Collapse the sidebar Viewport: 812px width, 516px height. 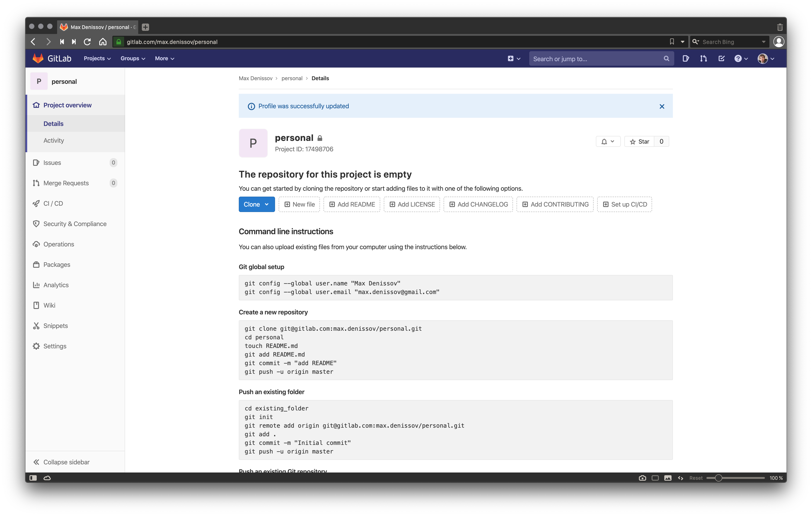[75, 462]
